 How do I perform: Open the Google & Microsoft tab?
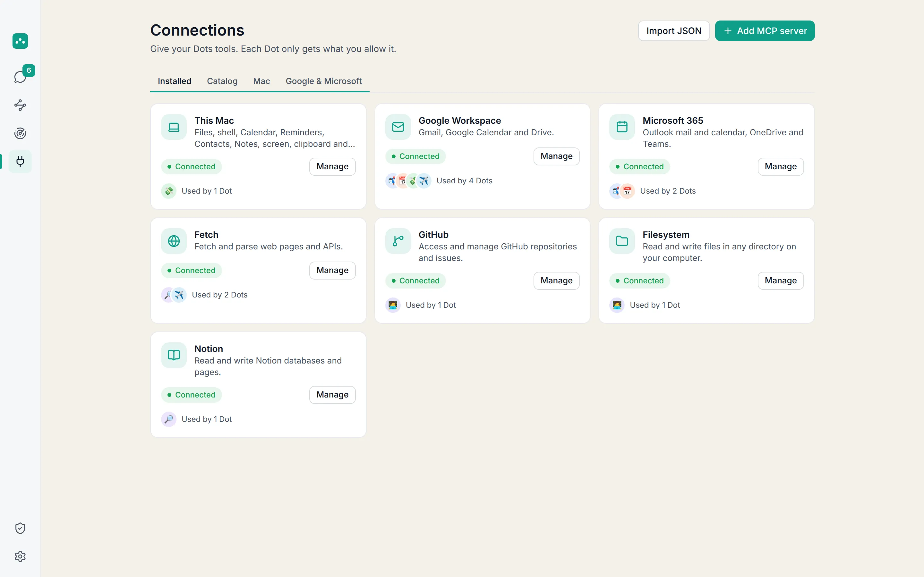pos(323,81)
